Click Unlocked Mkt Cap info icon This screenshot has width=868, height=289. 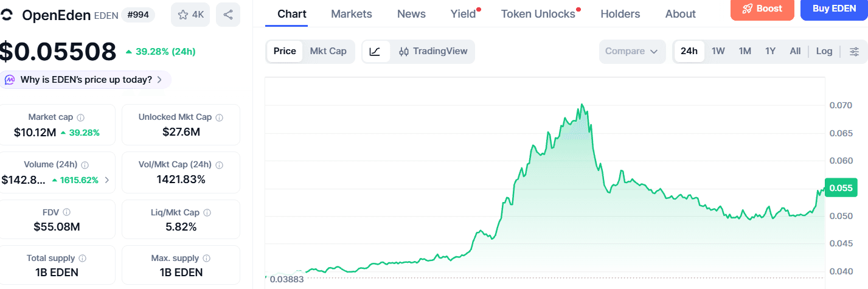point(219,117)
